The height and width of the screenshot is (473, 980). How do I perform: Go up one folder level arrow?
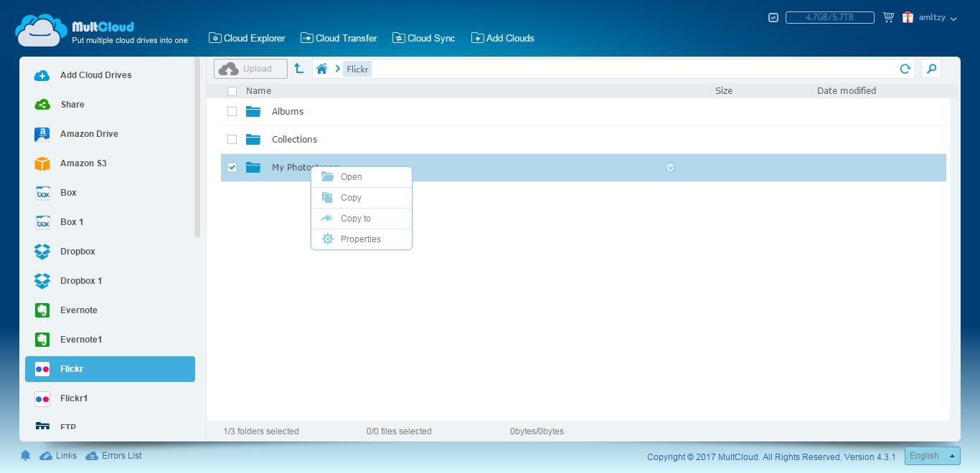(298, 69)
